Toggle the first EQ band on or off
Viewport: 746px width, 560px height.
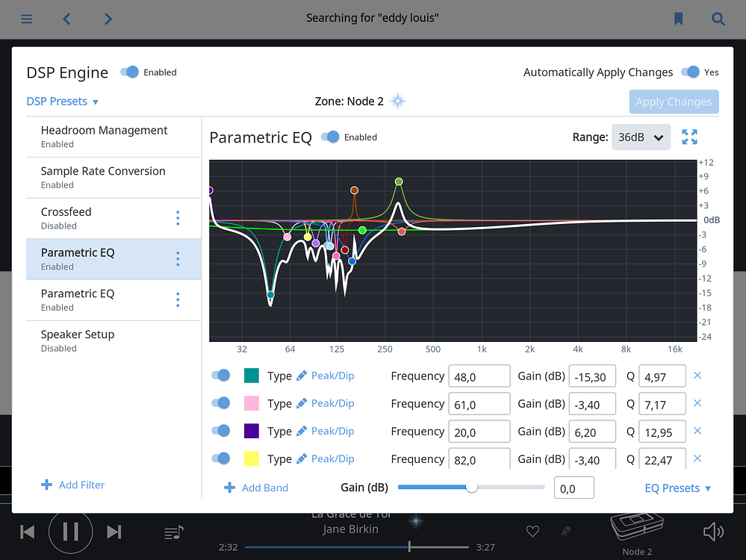[221, 376]
